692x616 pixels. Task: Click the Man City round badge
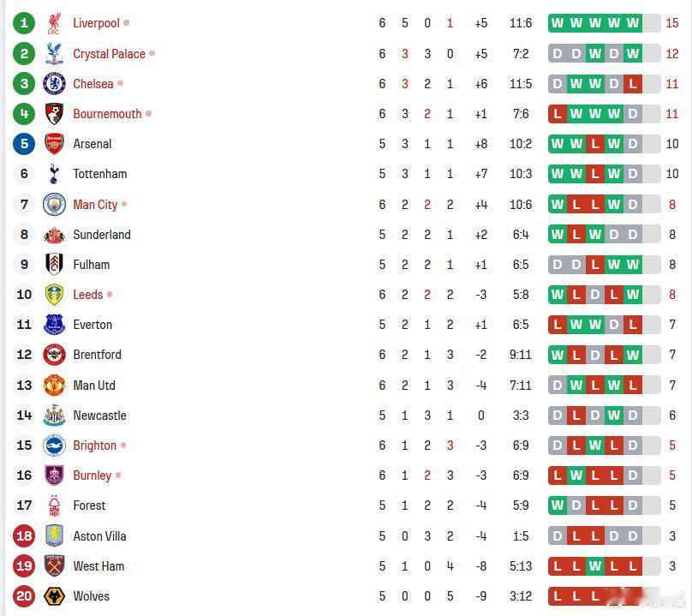coord(54,205)
